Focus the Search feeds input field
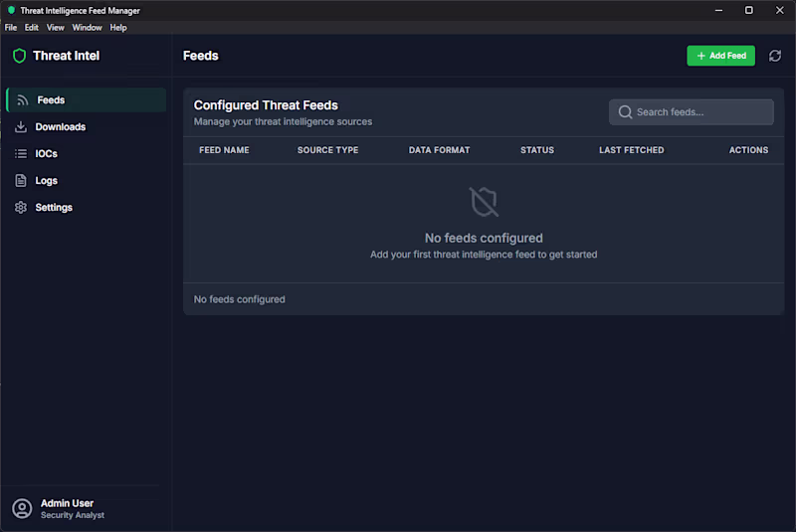796x532 pixels. pyautogui.click(x=691, y=112)
